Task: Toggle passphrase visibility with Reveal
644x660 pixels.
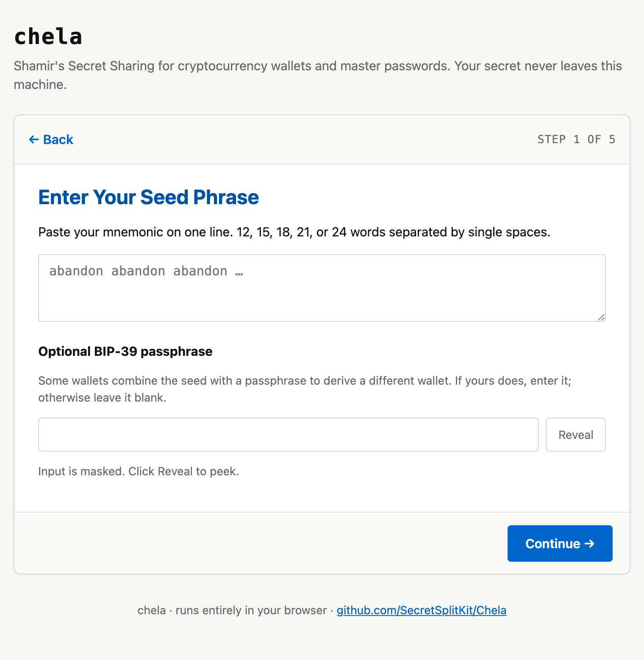Action: 575,435
